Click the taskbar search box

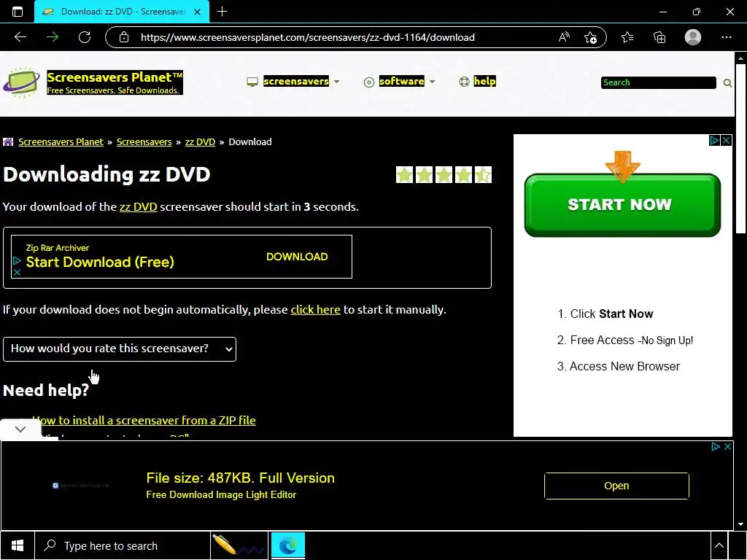click(x=123, y=545)
